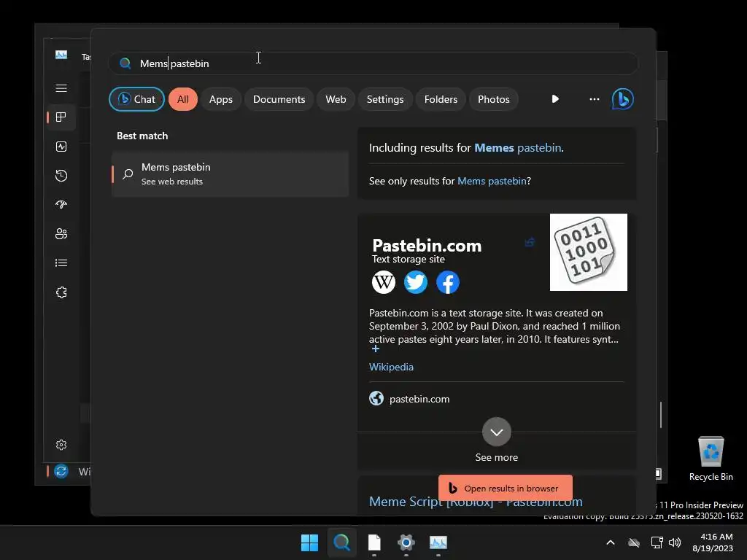Click the results panel scrollbar

(661, 414)
